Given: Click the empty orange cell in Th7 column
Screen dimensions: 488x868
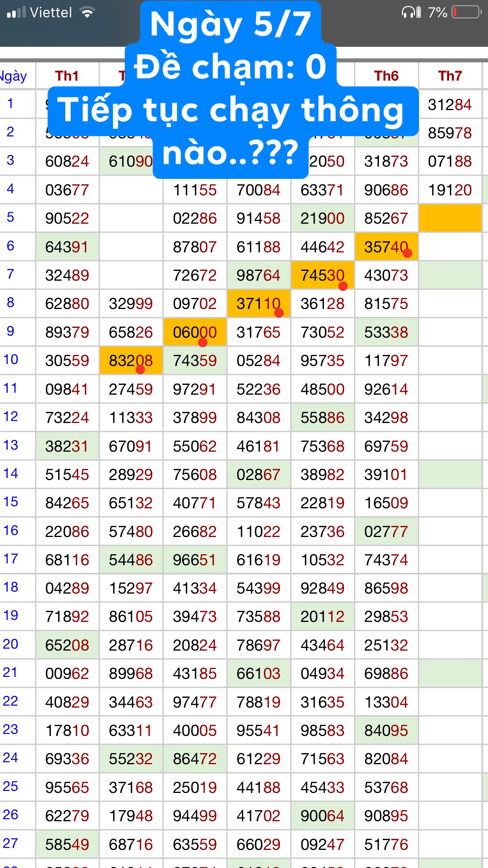Looking at the screenshot, I should tap(450, 218).
